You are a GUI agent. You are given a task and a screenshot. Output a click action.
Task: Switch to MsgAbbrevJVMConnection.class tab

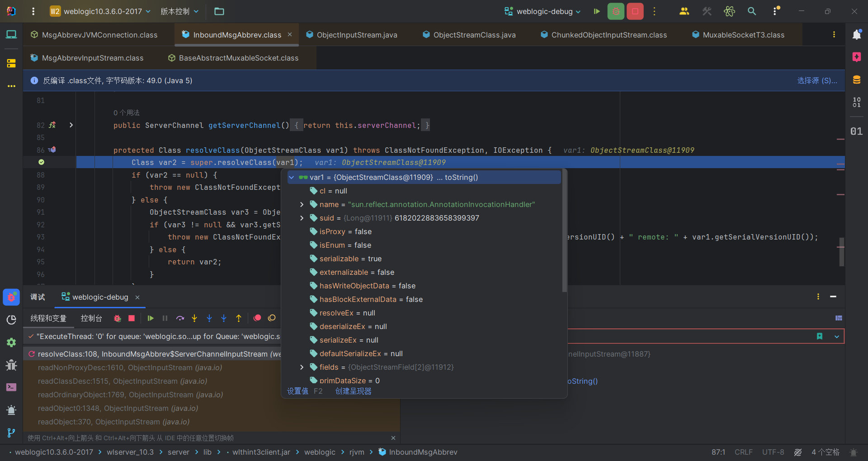click(94, 35)
